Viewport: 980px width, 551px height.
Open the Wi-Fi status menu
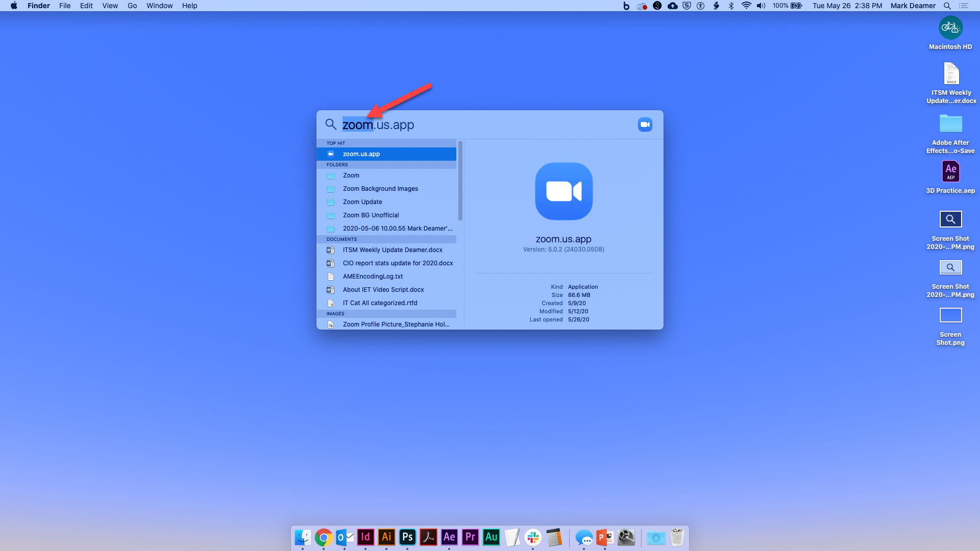coord(746,6)
